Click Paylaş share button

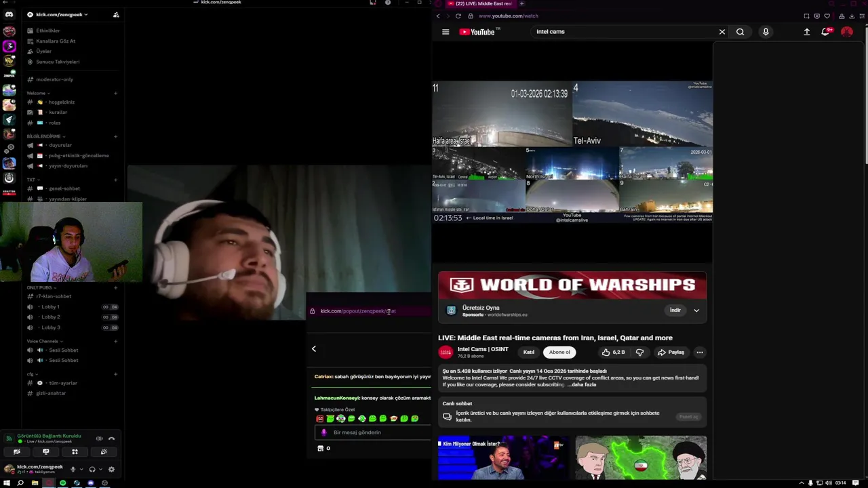pos(671,352)
